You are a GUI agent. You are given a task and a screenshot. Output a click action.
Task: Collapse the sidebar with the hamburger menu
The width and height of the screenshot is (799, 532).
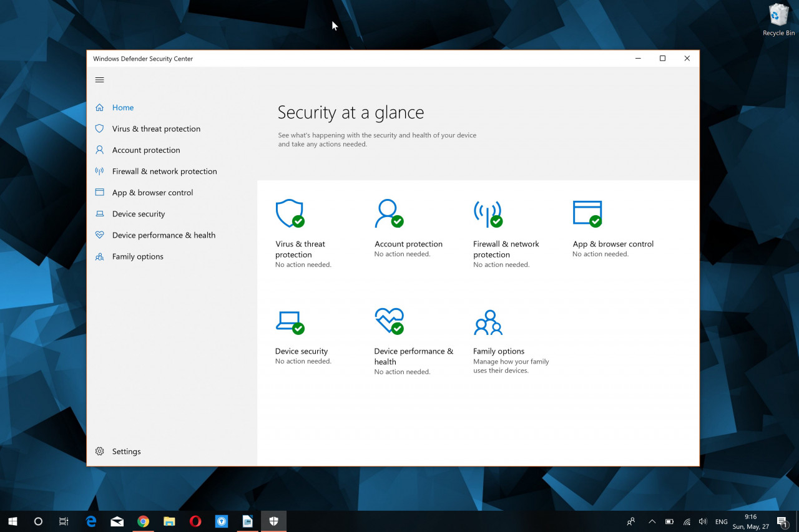tap(99, 80)
